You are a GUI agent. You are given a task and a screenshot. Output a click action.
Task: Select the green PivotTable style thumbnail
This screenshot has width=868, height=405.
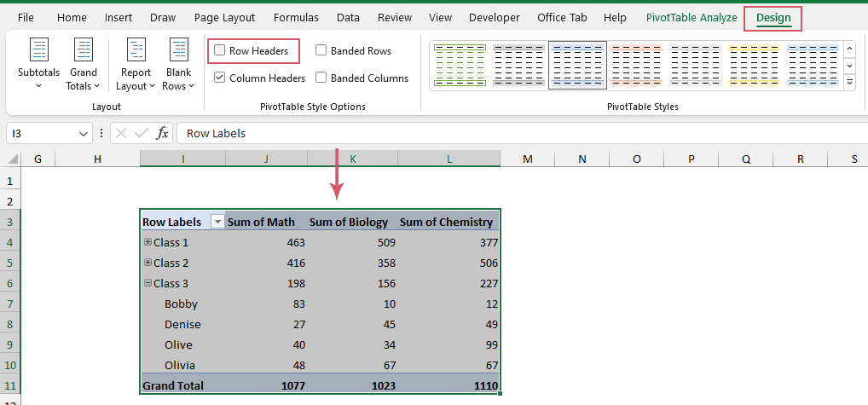click(x=460, y=66)
